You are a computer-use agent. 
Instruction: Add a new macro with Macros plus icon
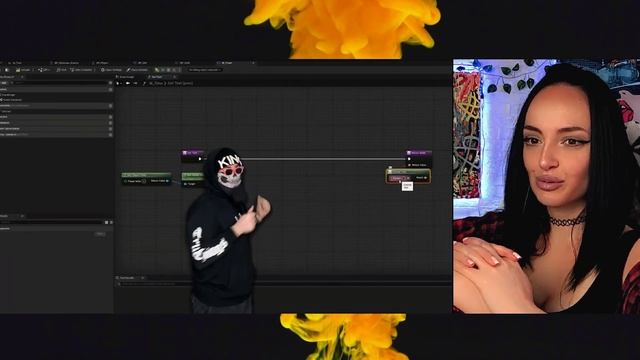(x=110, y=117)
